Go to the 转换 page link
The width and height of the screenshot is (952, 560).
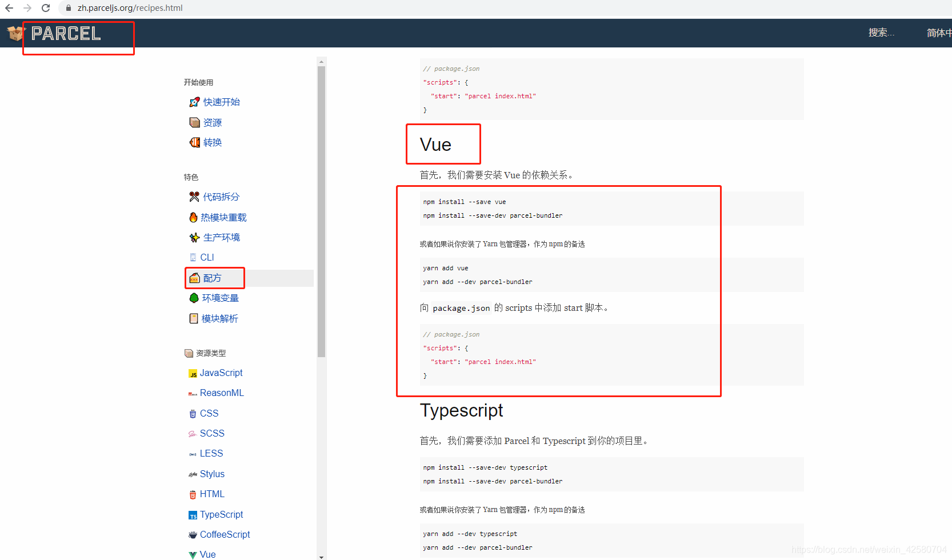[x=213, y=142]
